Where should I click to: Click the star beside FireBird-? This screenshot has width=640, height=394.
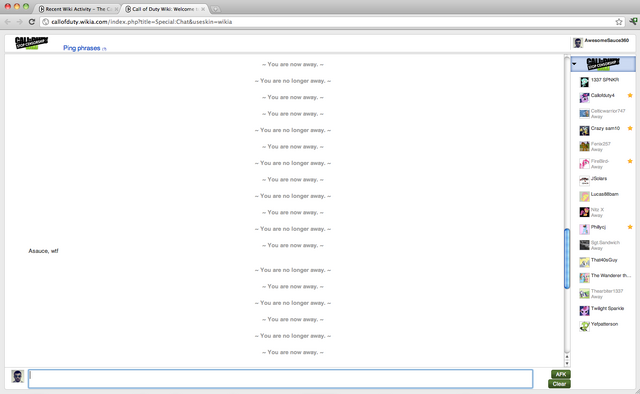point(630,161)
